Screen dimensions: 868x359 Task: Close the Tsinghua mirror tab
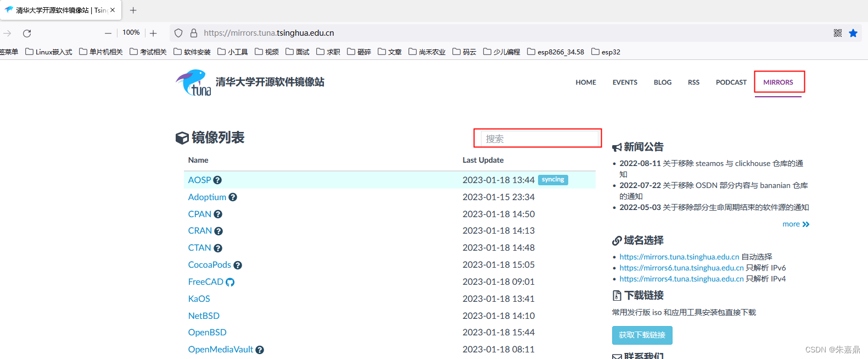click(x=113, y=10)
